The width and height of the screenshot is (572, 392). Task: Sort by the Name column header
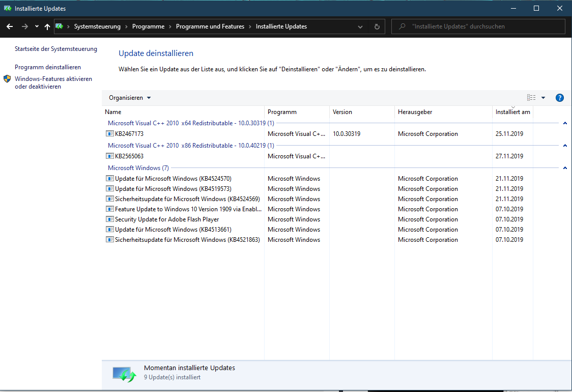tap(183, 112)
